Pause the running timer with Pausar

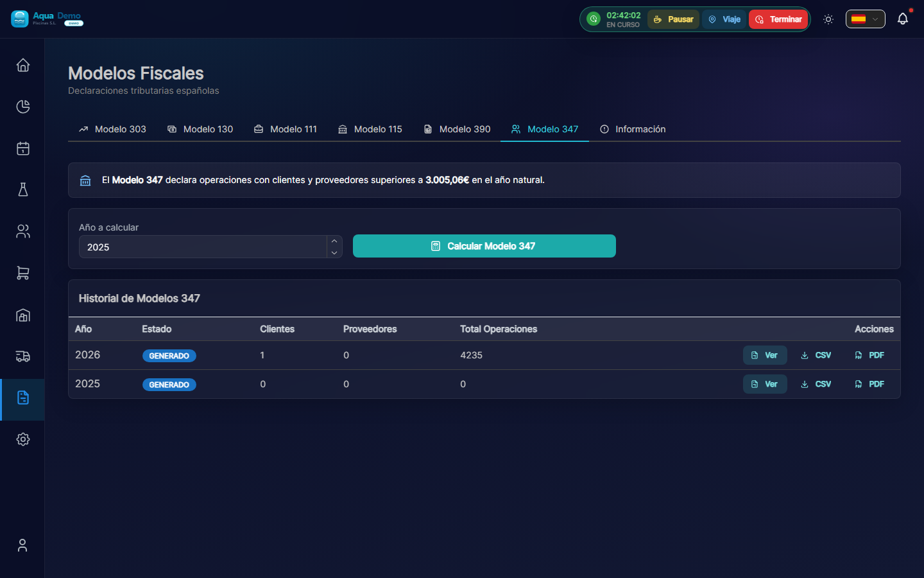click(673, 19)
